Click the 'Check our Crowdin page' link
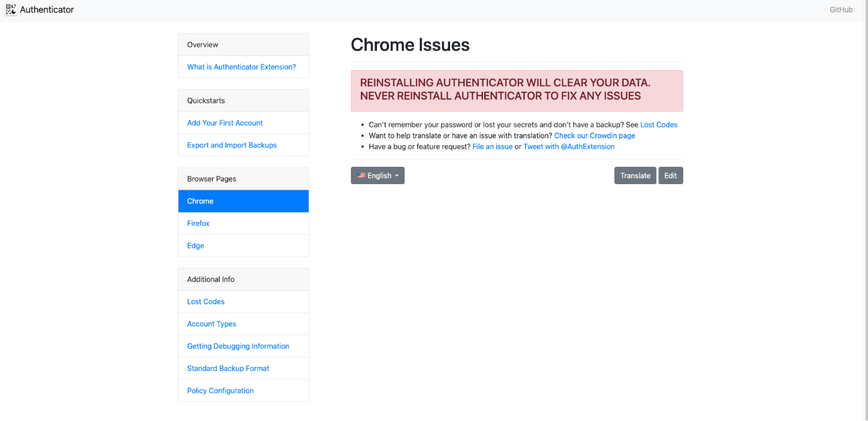Screen dimensions: 868x421 tap(595, 136)
